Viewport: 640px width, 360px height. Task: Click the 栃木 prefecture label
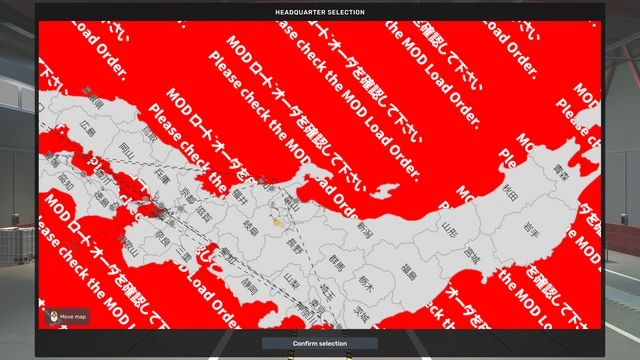point(366,284)
